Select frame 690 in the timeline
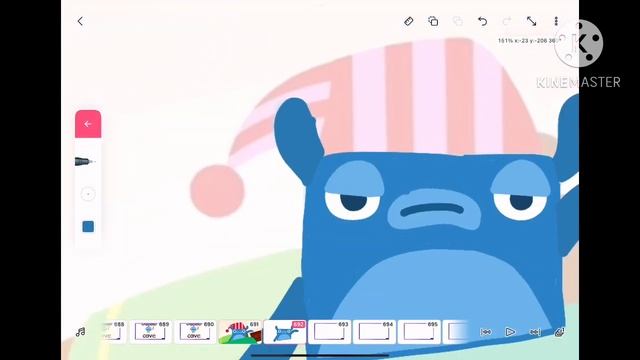Image resolution: width=640 pixels, height=360 pixels. [x=195, y=331]
